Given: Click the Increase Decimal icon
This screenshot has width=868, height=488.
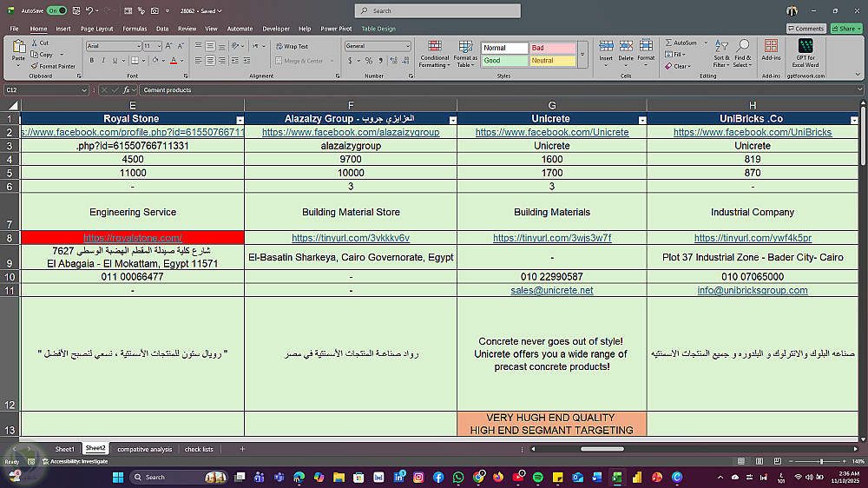Looking at the screenshot, I should pos(393,61).
